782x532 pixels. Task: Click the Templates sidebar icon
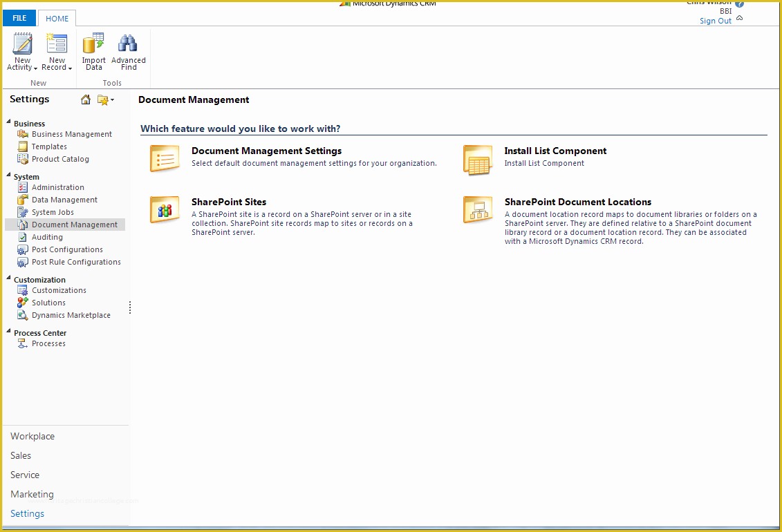coord(22,146)
